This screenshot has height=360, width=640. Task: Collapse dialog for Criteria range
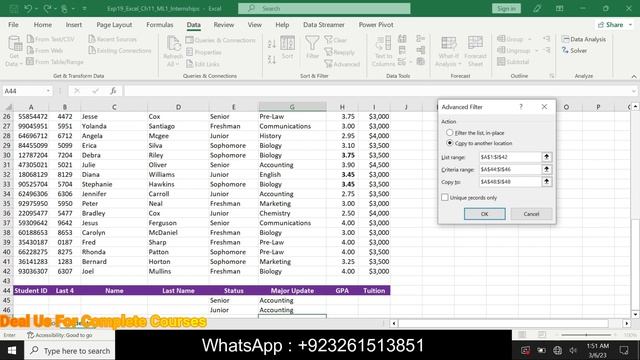pyautogui.click(x=547, y=169)
